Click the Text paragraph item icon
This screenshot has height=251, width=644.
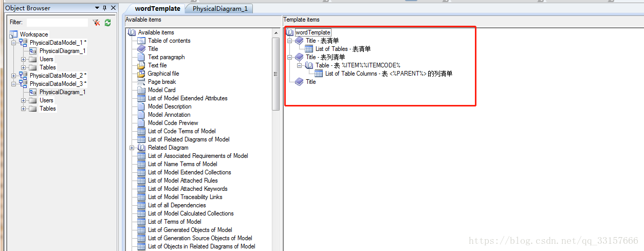click(141, 57)
